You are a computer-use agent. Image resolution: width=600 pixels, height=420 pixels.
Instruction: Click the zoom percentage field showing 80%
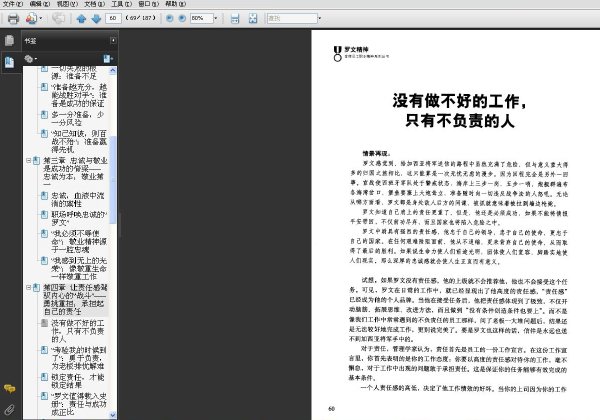coord(201,18)
